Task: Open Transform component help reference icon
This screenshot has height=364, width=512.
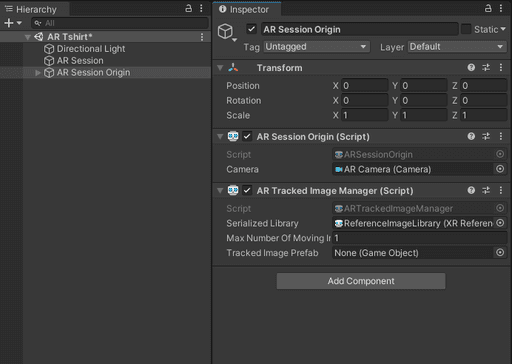Action: [x=471, y=68]
